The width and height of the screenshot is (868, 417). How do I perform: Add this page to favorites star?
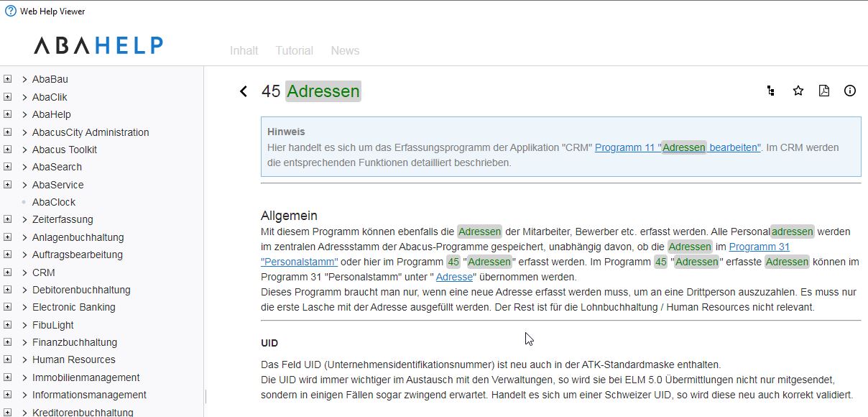[x=798, y=91]
